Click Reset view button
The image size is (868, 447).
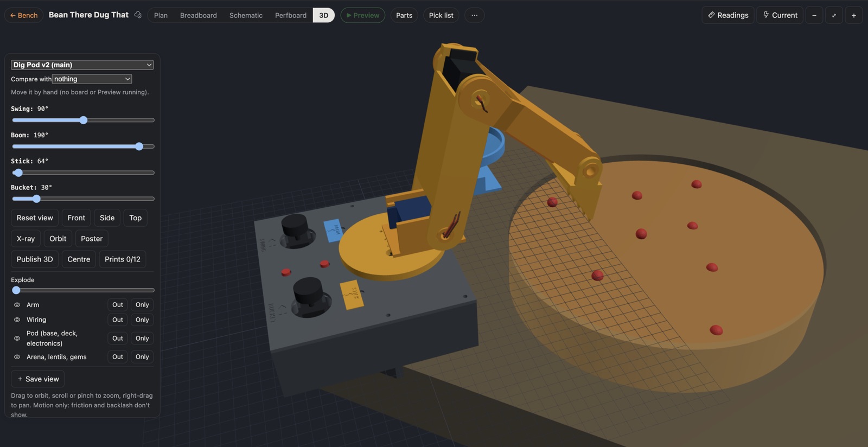pos(35,218)
